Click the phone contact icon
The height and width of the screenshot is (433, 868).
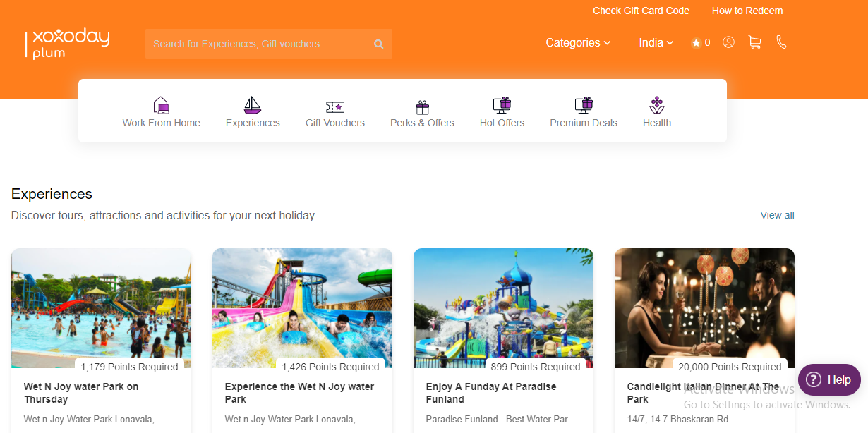[x=781, y=42]
